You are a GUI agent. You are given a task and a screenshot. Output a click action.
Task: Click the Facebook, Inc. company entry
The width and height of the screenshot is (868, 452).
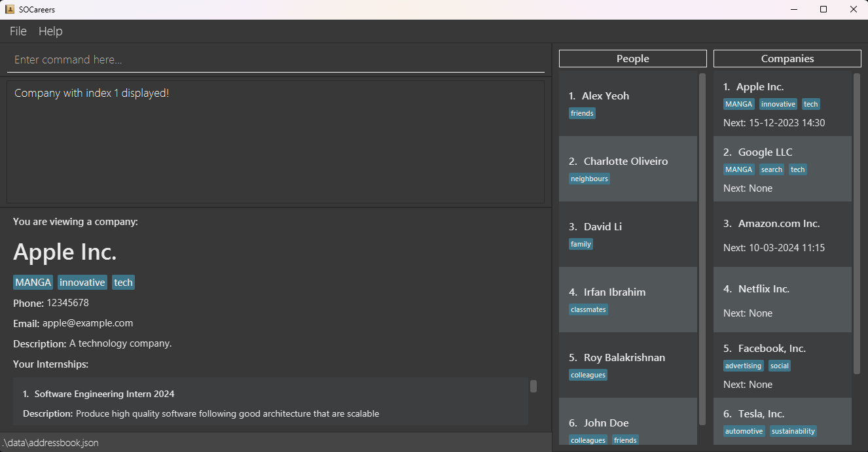pos(782,365)
